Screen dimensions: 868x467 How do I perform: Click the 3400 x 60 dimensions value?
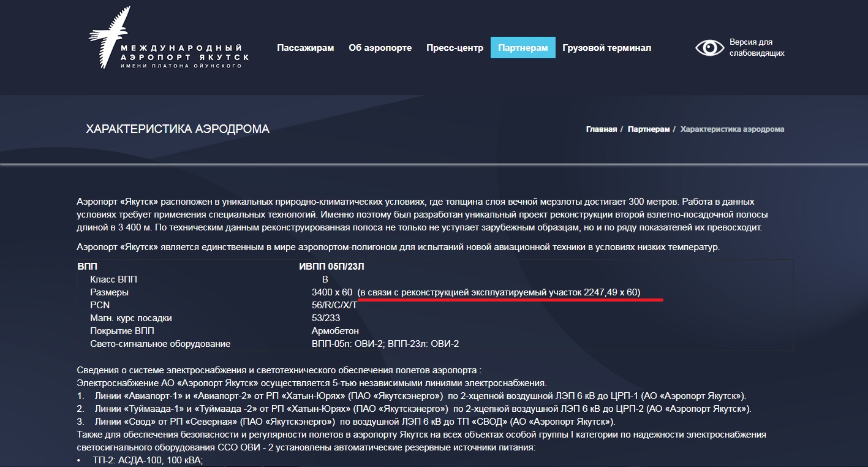[332, 292]
